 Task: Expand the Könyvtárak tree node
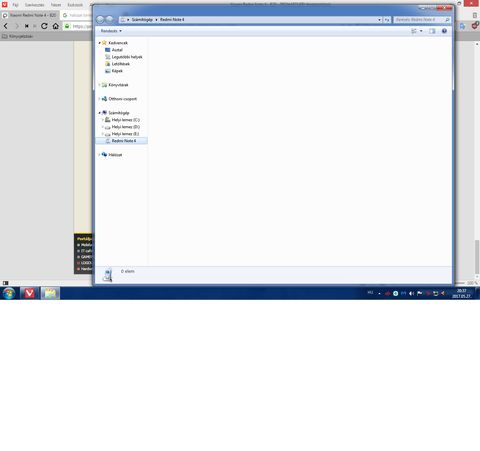coord(99,85)
